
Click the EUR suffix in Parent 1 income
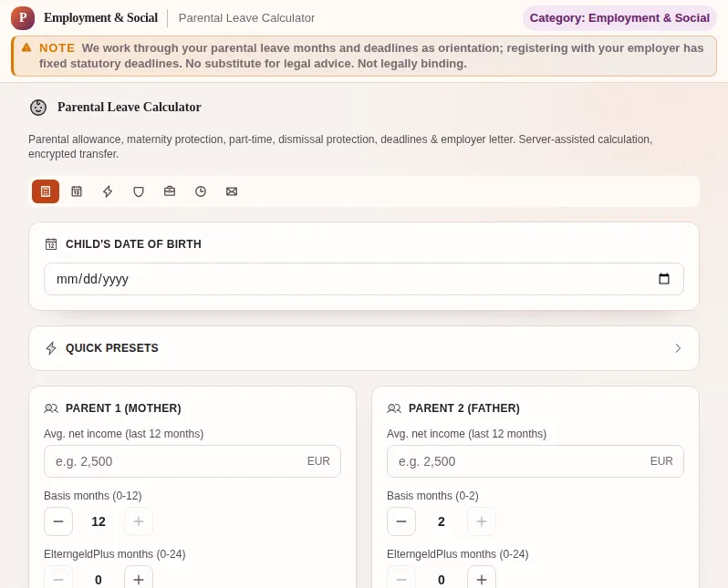(318, 461)
